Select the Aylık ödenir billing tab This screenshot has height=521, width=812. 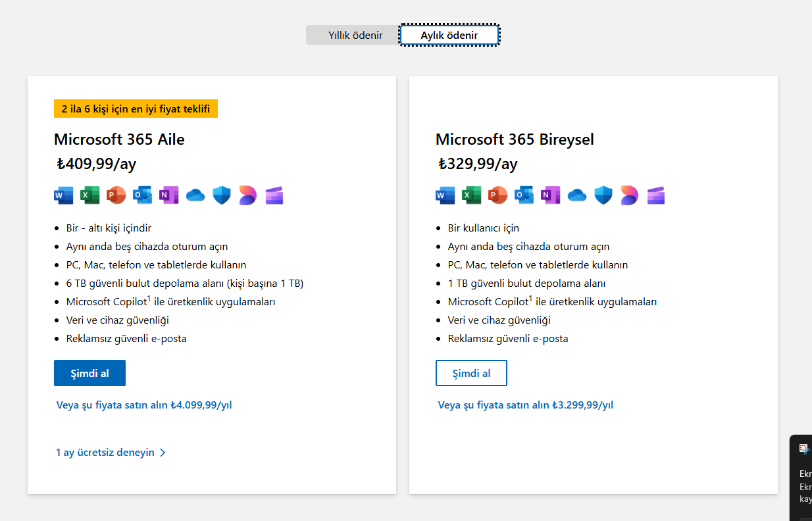tap(449, 35)
